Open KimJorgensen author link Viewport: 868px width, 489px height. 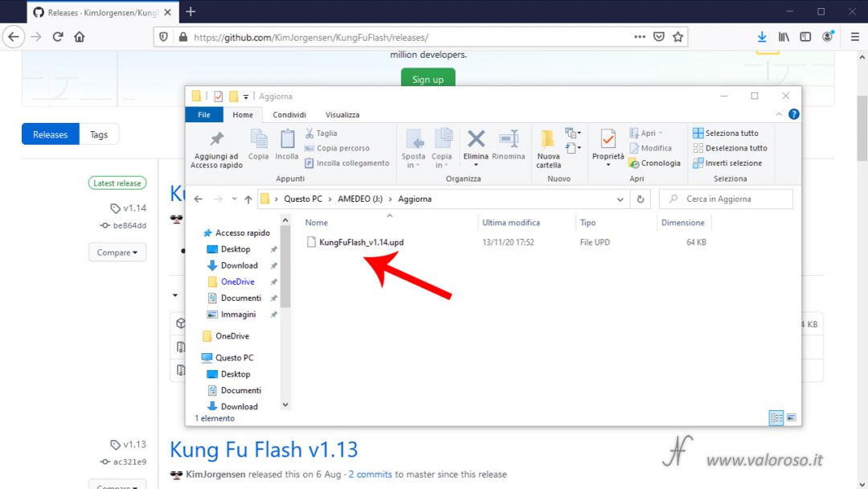[215, 474]
